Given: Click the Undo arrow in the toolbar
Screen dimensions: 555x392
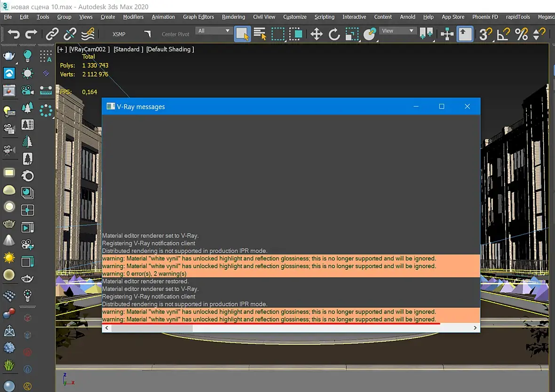Looking at the screenshot, I should pos(14,34).
